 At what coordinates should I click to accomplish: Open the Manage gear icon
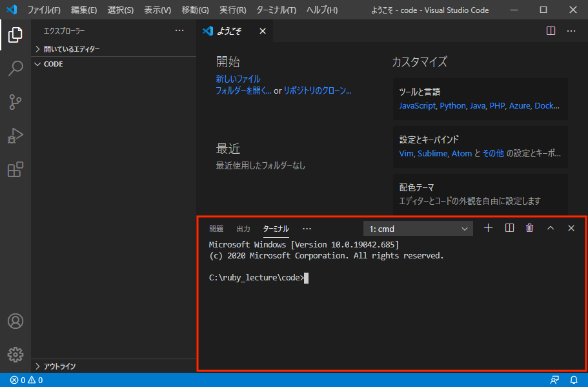click(x=15, y=355)
